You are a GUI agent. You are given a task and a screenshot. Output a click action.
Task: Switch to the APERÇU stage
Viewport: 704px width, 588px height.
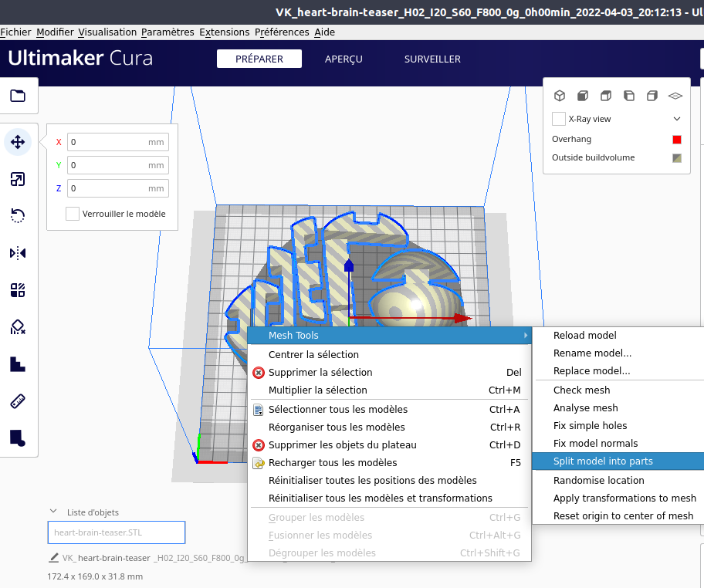click(x=344, y=59)
